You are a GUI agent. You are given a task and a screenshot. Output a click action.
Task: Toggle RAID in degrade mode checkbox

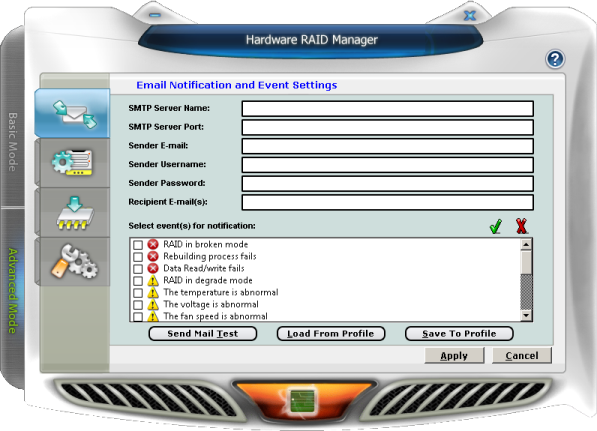point(138,281)
